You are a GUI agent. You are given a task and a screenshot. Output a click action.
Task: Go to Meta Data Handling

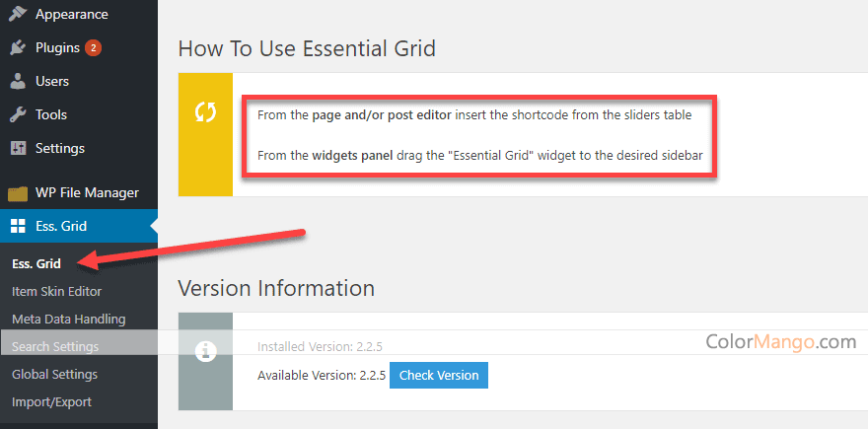coord(69,320)
